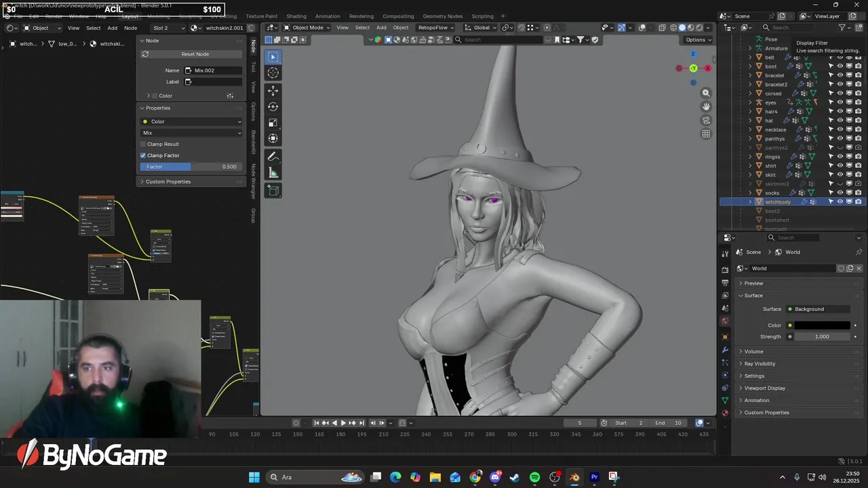This screenshot has height=488, width=868.
Task: Click the Reset Node button
Action: tap(191, 54)
